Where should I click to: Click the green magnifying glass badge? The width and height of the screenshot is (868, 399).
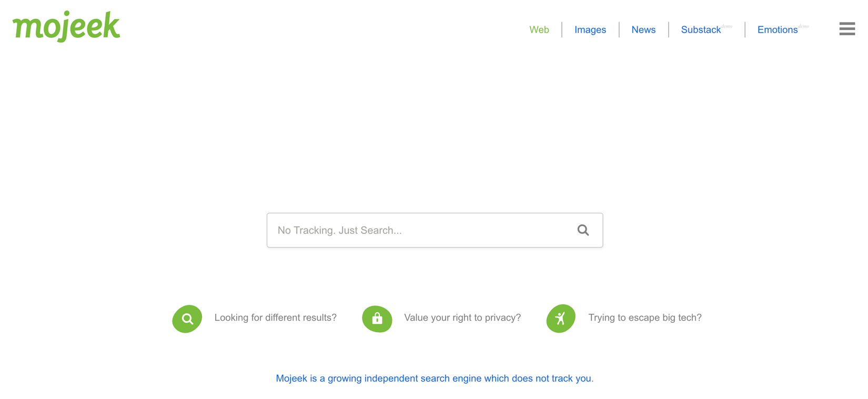click(187, 319)
